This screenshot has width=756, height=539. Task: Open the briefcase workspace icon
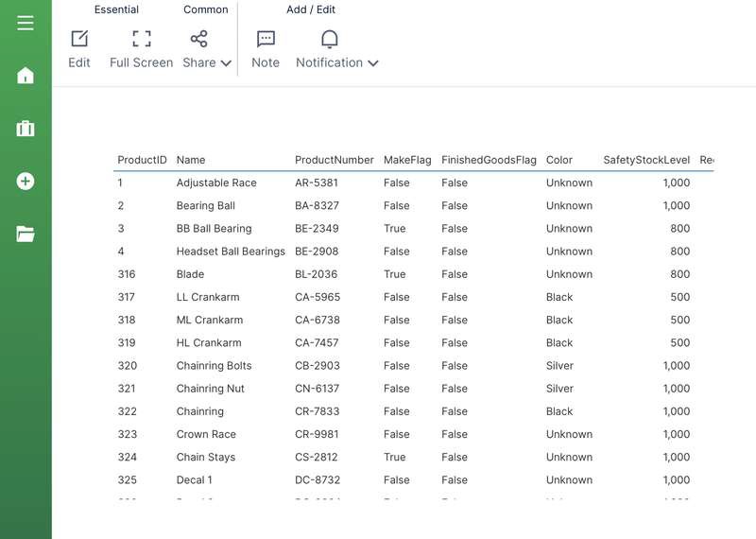coord(26,129)
